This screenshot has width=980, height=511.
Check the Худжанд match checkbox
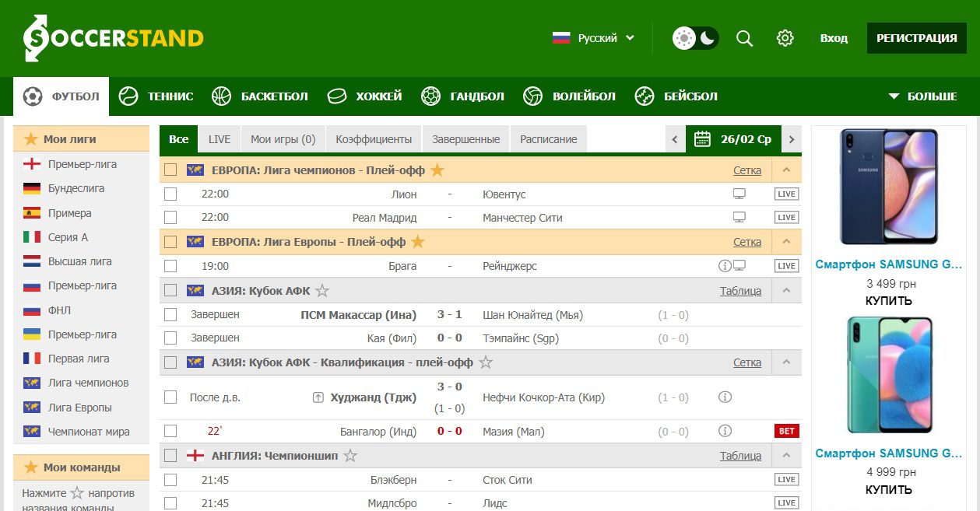tap(170, 397)
